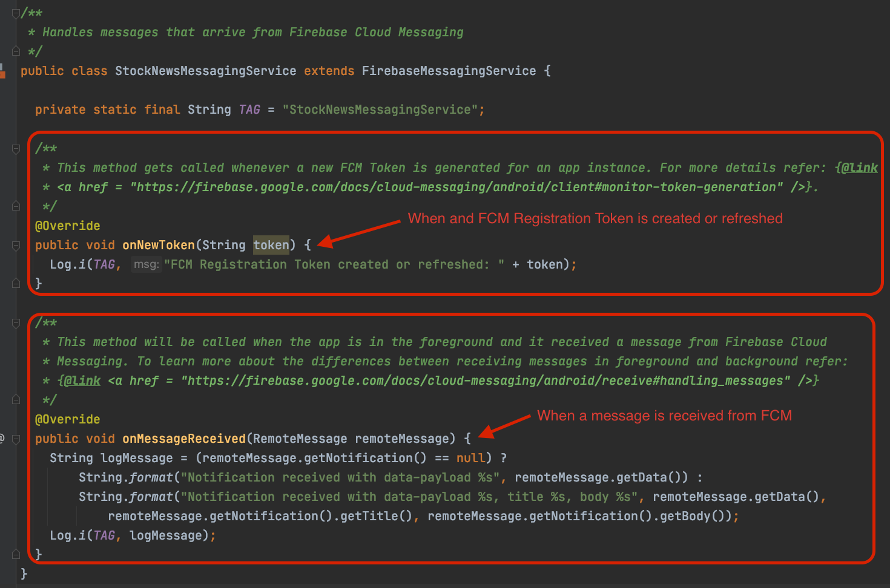The width and height of the screenshot is (890, 588).
Task: Fold the onMessageReceived method body
Action: (x=16, y=439)
